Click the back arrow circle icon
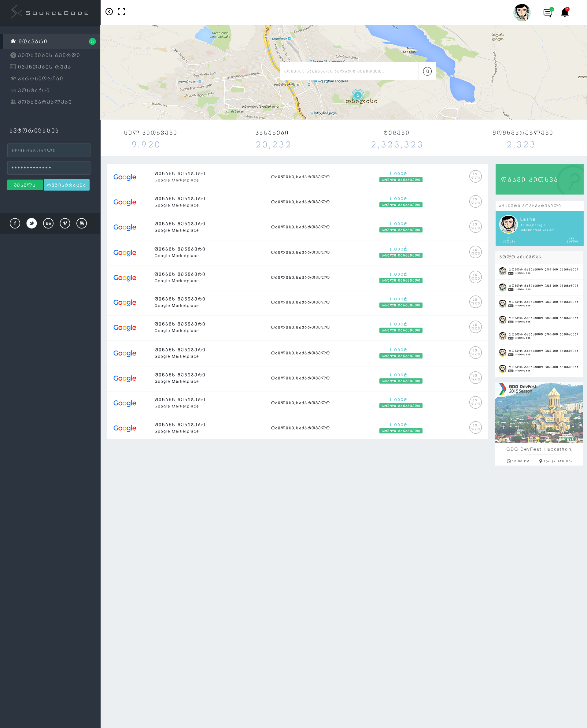This screenshot has height=728, width=587. tap(109, 12)
